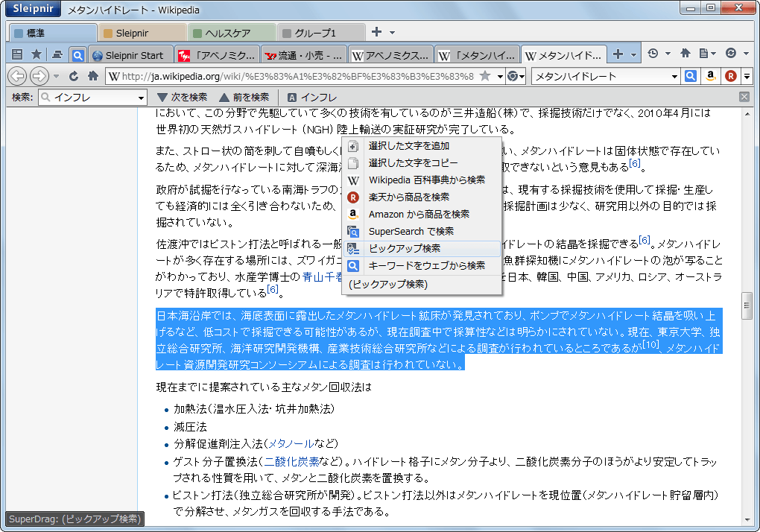This screenshot has height=532, width=760.
Task: Select 選択した文字をコピー menu item
Action: point(422,162)
